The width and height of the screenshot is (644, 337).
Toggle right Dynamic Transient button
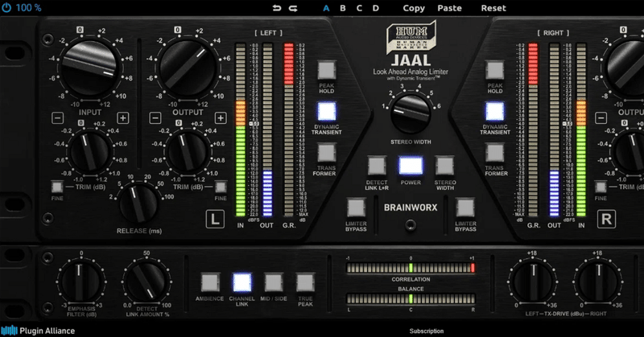pos(494,111)
